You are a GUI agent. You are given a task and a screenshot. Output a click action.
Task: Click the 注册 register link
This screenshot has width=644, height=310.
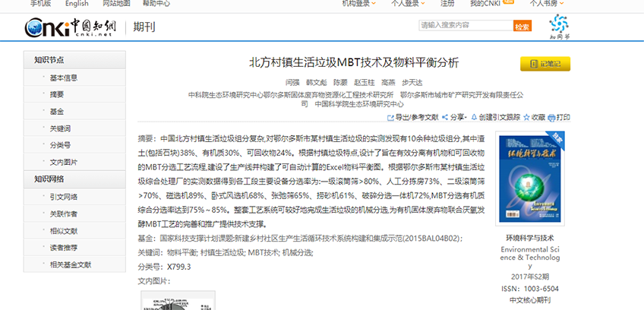tap(448, 4)
